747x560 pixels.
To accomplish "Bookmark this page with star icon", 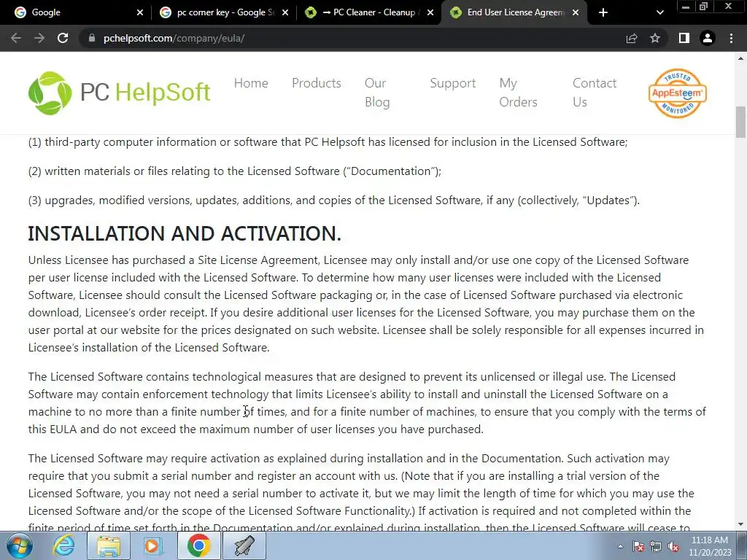I will point(655,38).
